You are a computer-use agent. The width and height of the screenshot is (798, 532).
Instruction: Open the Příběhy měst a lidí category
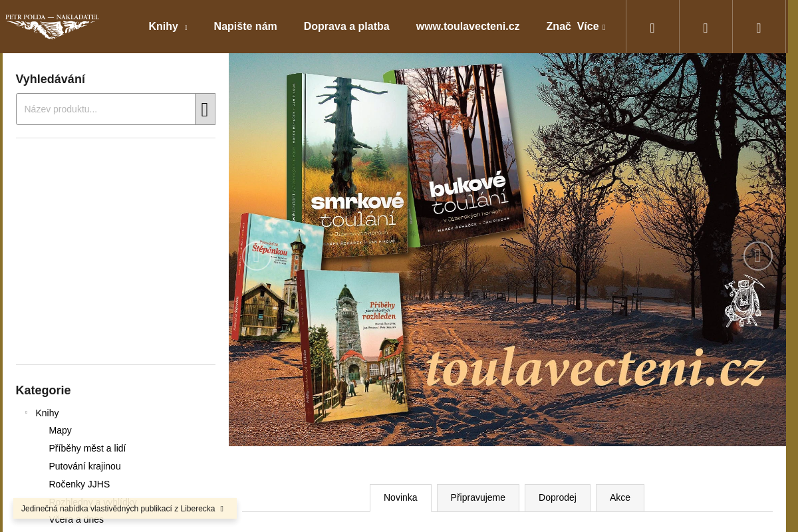point(88,448)
